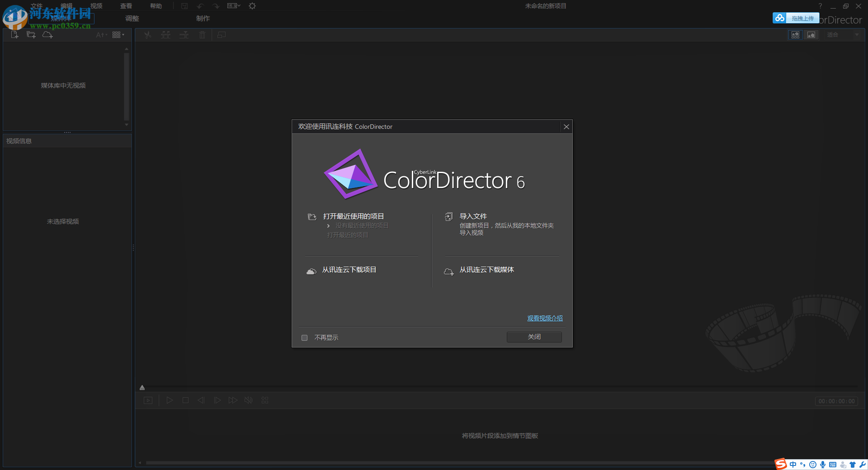
Task: Open the 查看 menu
Action: [x=126, y=6]
